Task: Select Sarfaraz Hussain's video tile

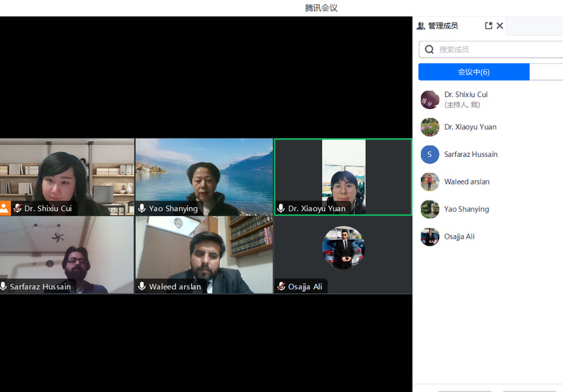Action: click(x=67, y=255)
